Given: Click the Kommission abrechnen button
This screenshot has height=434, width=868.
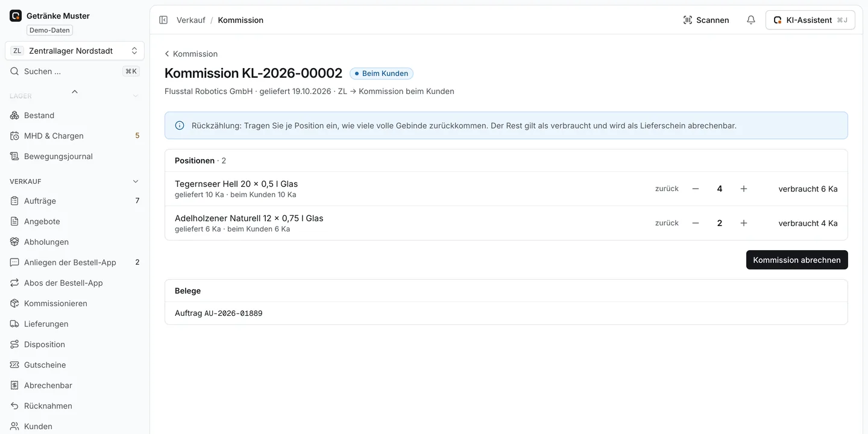Looking at the screenshot, I should (797, 260).
